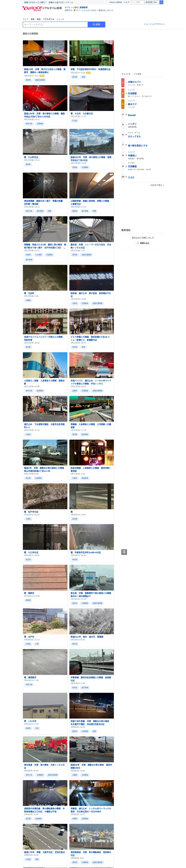Switch to the 画像 tab
The image size is (186, 868).
[x=33, y=19]
